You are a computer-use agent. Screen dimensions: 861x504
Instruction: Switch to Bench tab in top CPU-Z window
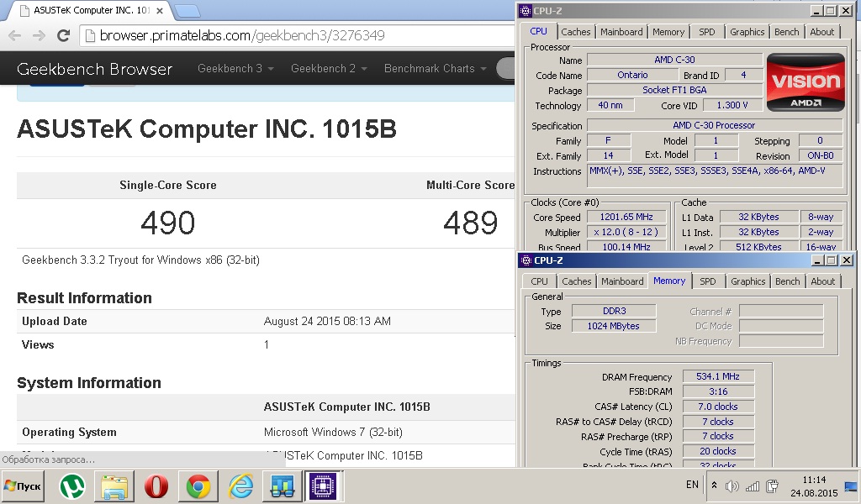786,32
